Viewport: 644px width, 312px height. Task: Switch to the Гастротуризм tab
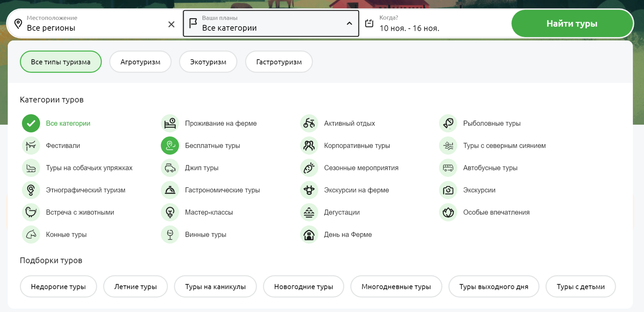[279, 62]
